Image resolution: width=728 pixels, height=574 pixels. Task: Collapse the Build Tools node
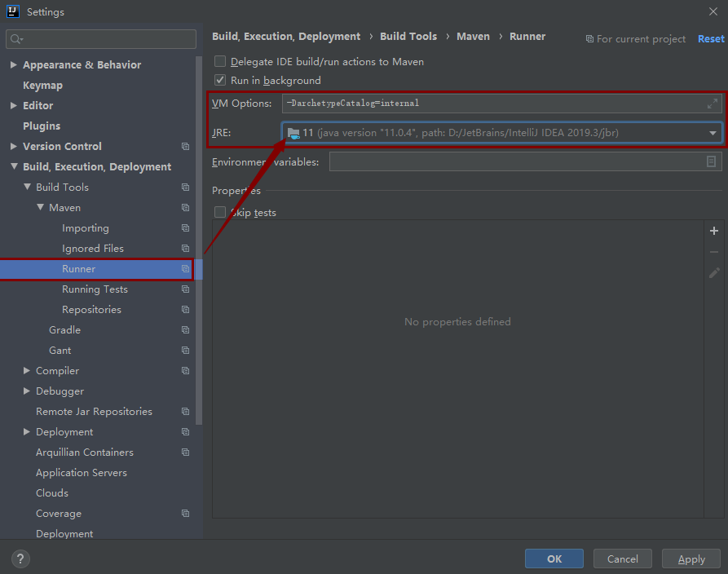pos(28,187)
